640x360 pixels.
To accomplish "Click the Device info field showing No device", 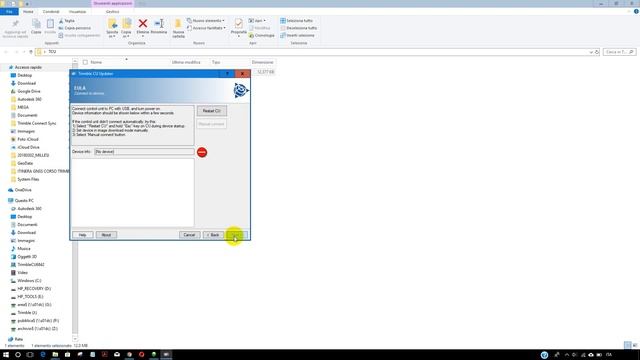I will pyautogui.click(x=144, y=151).
